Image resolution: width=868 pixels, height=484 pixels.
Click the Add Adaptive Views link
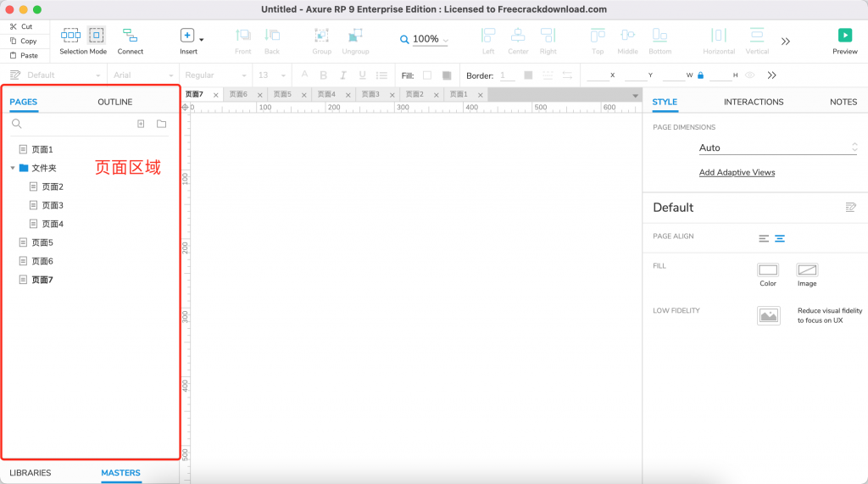[737, 172]
